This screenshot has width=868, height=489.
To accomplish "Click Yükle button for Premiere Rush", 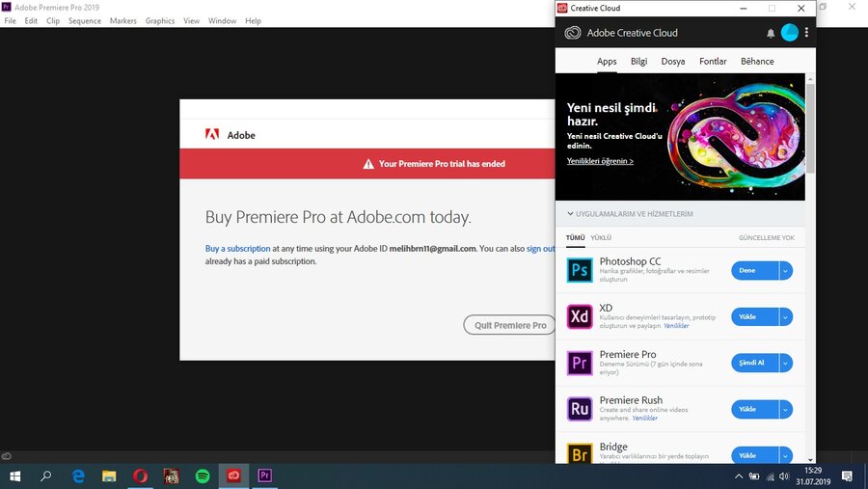I will click(x=754, y=409).
